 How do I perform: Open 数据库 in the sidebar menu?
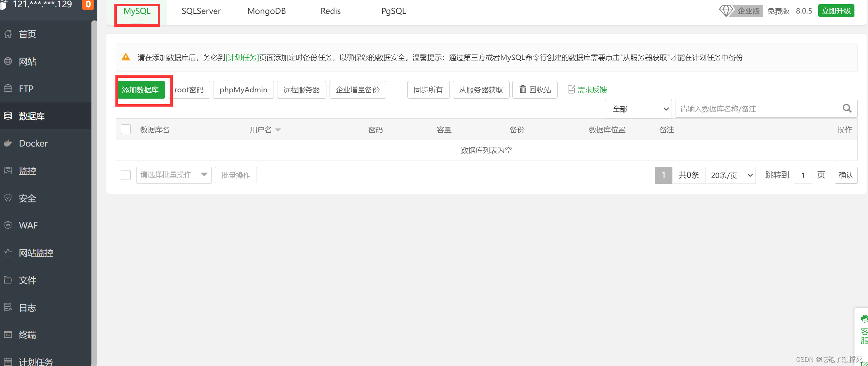click(46, 116)
